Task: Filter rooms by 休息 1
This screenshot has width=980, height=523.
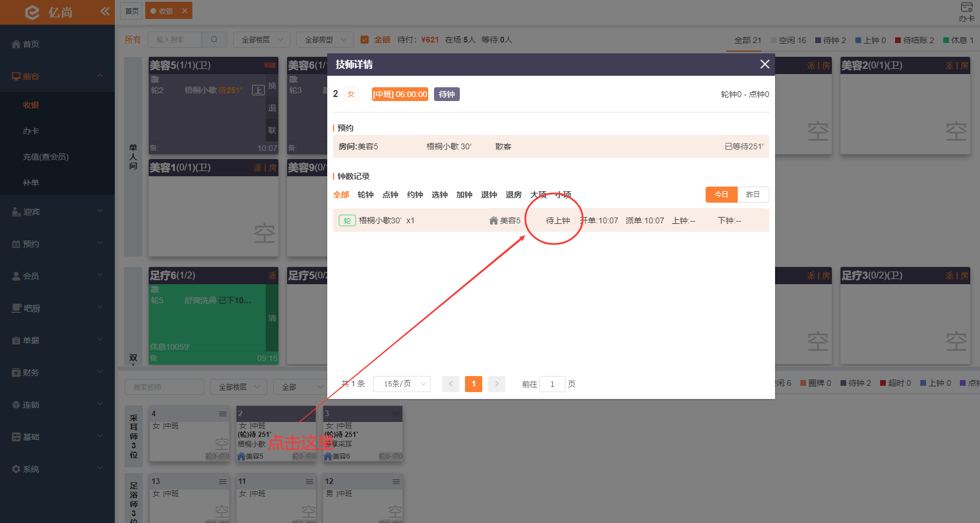Action: click(958, 40)
